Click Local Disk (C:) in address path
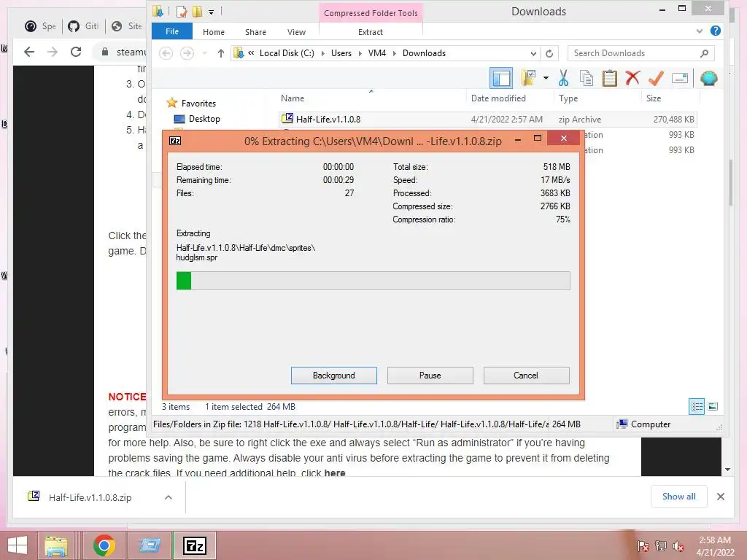Screen dimensions: 747x560 (x=287, y=53)
